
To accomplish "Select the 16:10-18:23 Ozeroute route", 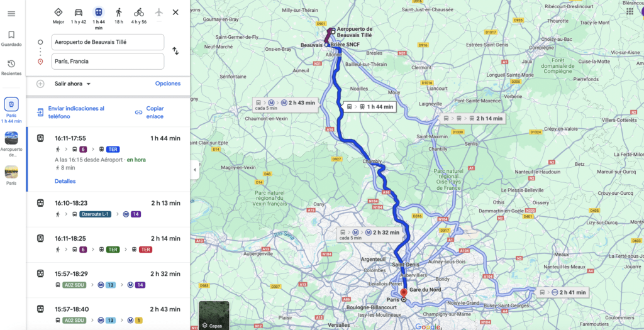I will tap(108, 209).
